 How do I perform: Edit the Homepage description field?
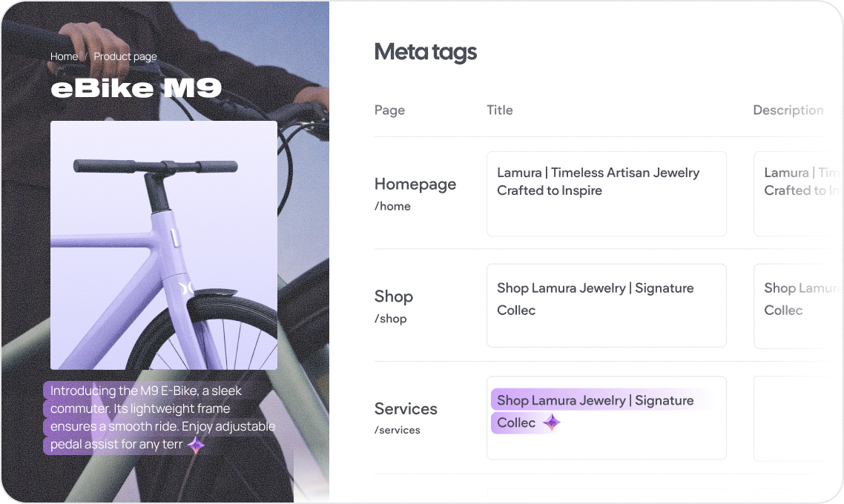pos(797,194)
